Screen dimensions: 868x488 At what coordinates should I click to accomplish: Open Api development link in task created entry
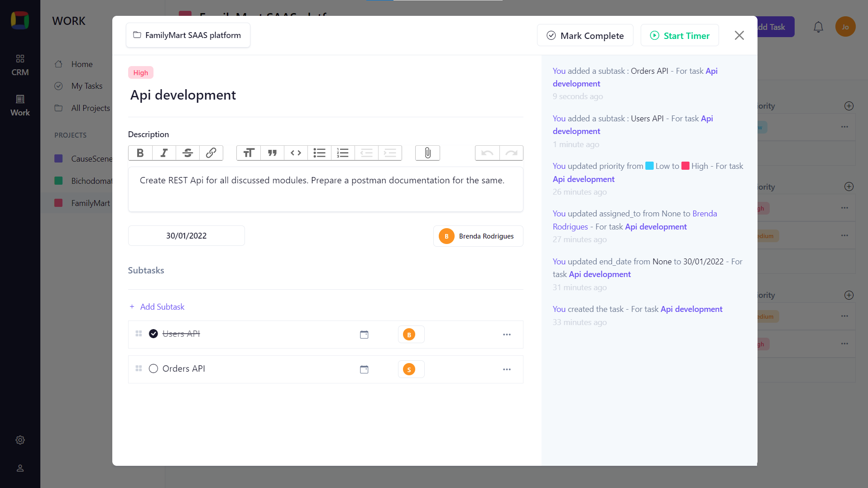pos(691,309)
